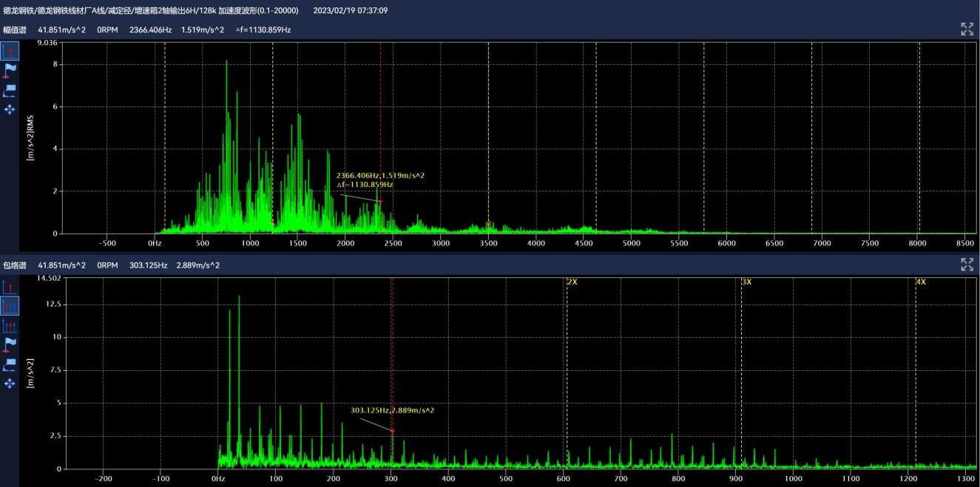Click the red cursor point at 303.125Hz
The image size is (980, 487).
(392, 430)
